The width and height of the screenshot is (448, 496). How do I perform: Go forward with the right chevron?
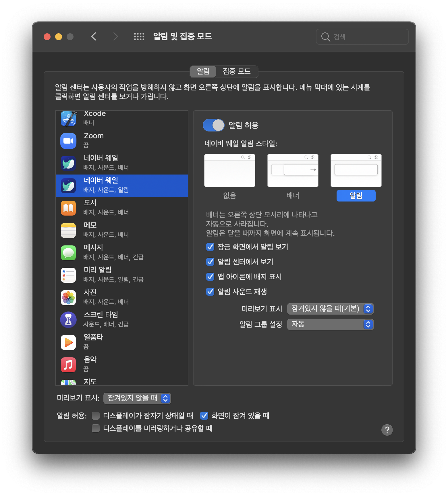coord(115,36)
